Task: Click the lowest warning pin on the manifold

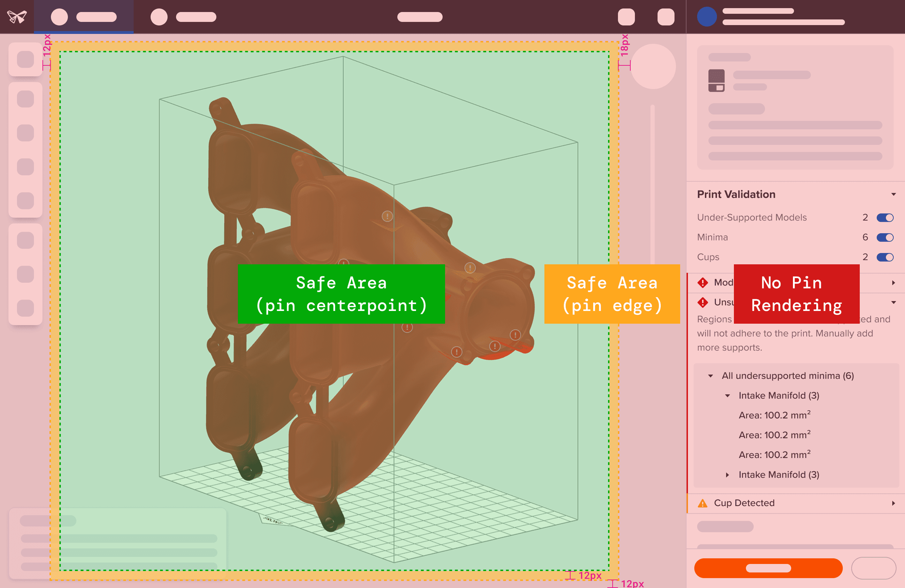Action: [x=456, y=352]
